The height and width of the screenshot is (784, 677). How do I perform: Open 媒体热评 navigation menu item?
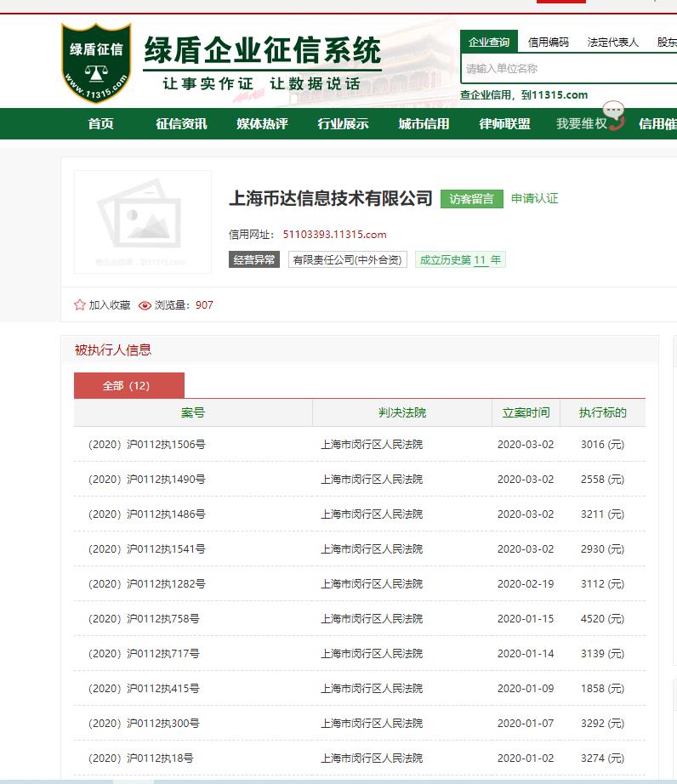click(x=262, y=124)
